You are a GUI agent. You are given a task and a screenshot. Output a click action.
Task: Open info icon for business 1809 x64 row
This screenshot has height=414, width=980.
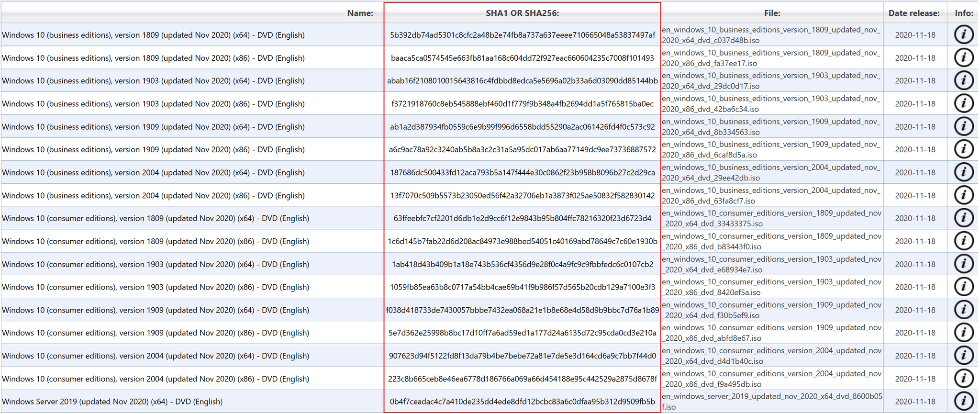(964, 34)
